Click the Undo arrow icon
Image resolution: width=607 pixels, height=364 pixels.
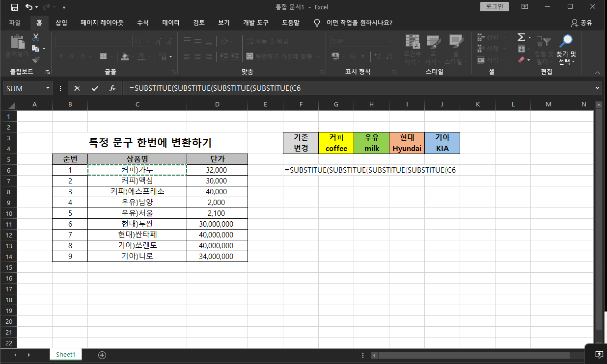[29, 7]
